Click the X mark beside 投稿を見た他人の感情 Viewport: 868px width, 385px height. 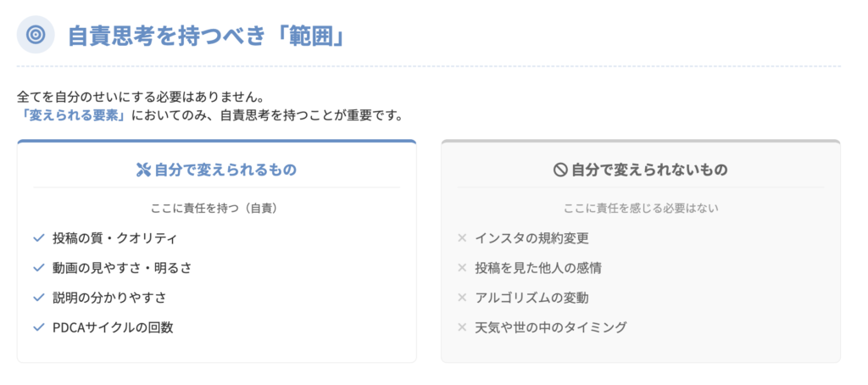coord(462,268)
